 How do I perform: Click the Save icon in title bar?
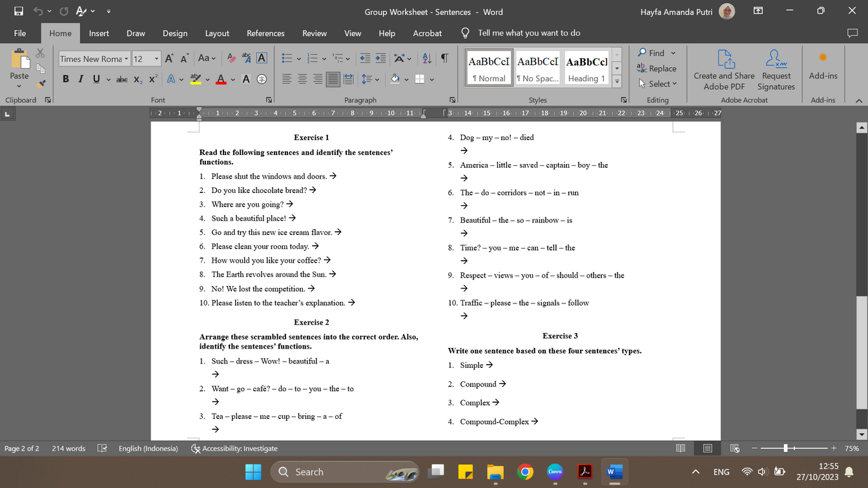pos(19,12)
